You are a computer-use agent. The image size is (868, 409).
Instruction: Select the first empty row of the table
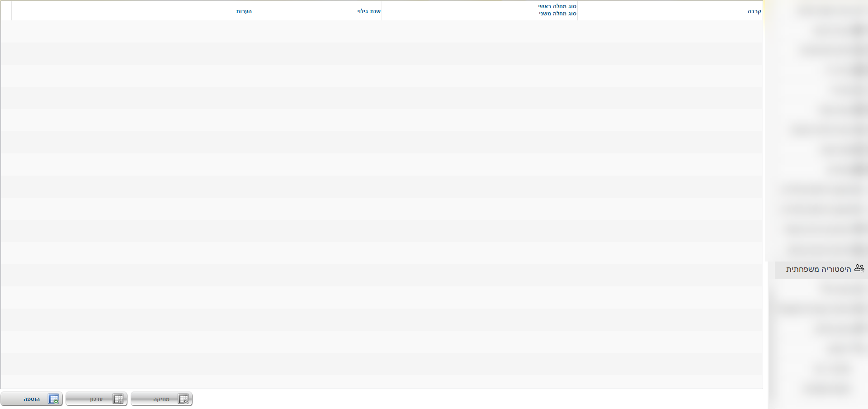[382, 32]
